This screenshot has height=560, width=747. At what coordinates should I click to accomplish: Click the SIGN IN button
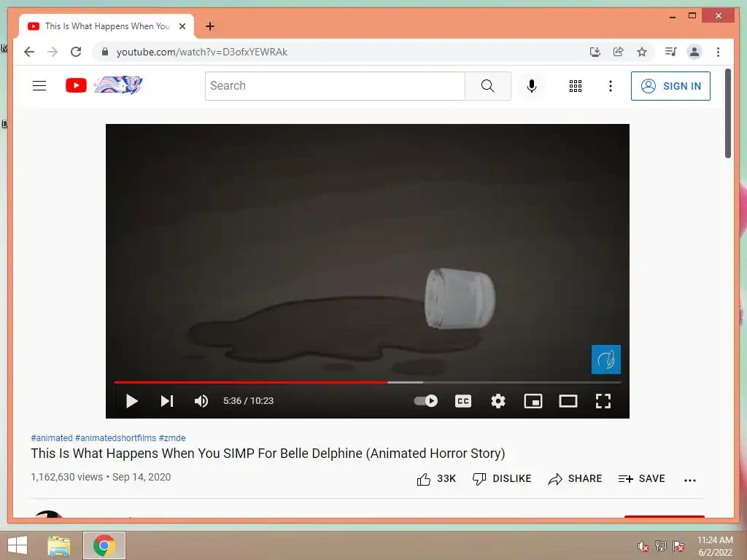tap(670, 86)
